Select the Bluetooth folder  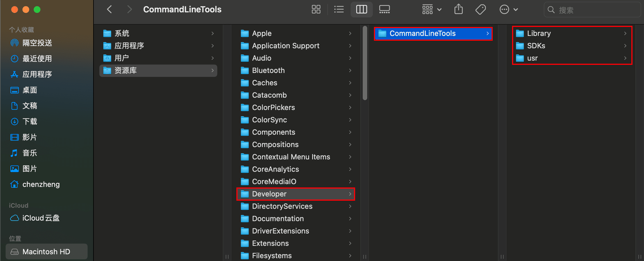[296, 70]
